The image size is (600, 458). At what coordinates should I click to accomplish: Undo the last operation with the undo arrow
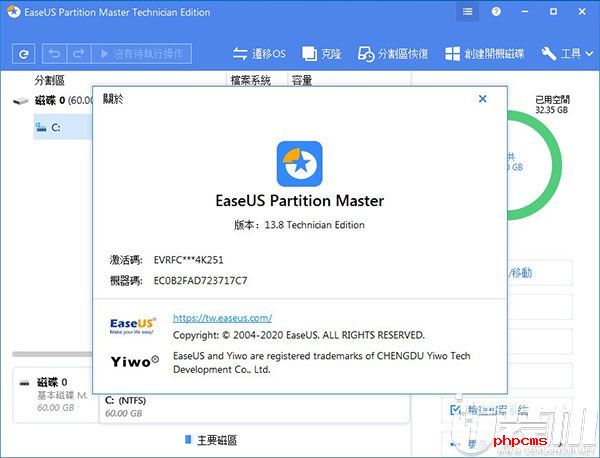pyautogui.click(x=54, y=54)
